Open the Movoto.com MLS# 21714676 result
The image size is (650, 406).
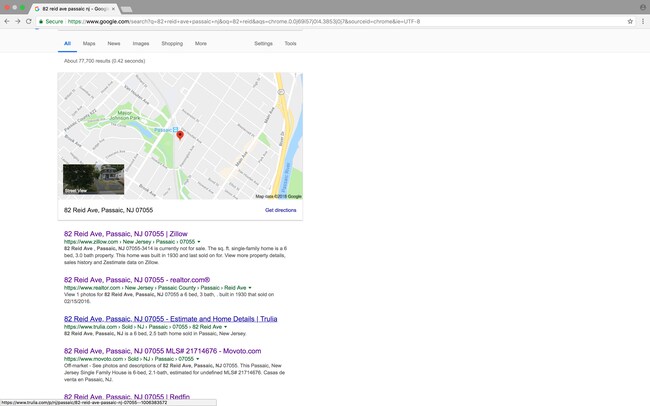pos(162,351)
